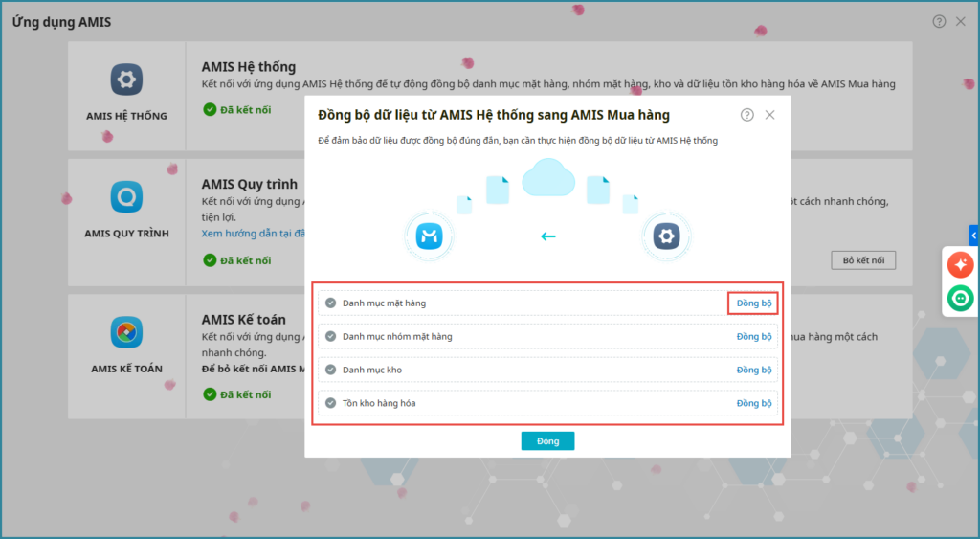The image size is (980, 539).
Task: Click the check icon beside Tồn kho hàng hóa
Action: pos(330,403)
